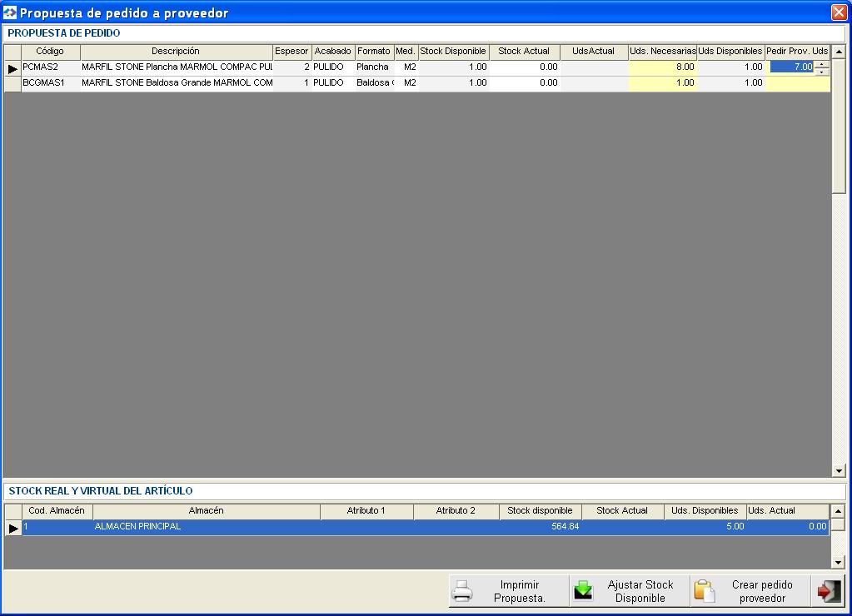
Task: Click the Stock Disponible column header
Action: coord(453,52)
